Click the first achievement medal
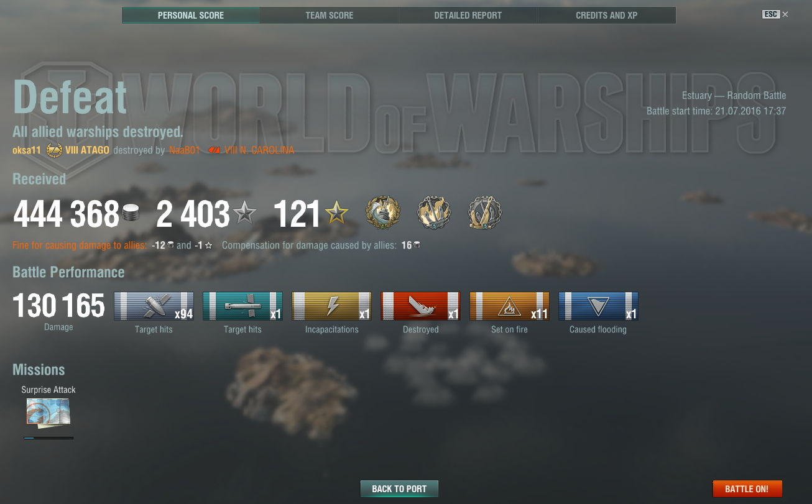The height and width of the screenshot is (504, 812). (383, 213)
